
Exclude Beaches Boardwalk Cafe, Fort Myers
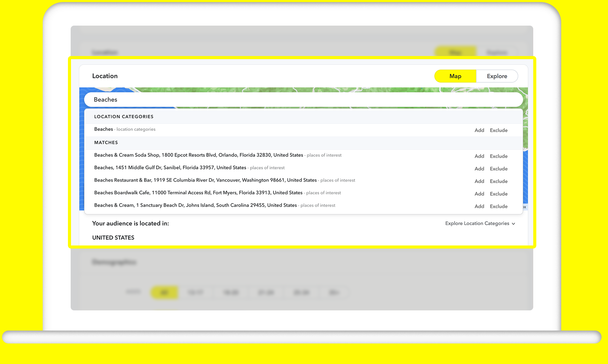(x=499, y=194)
